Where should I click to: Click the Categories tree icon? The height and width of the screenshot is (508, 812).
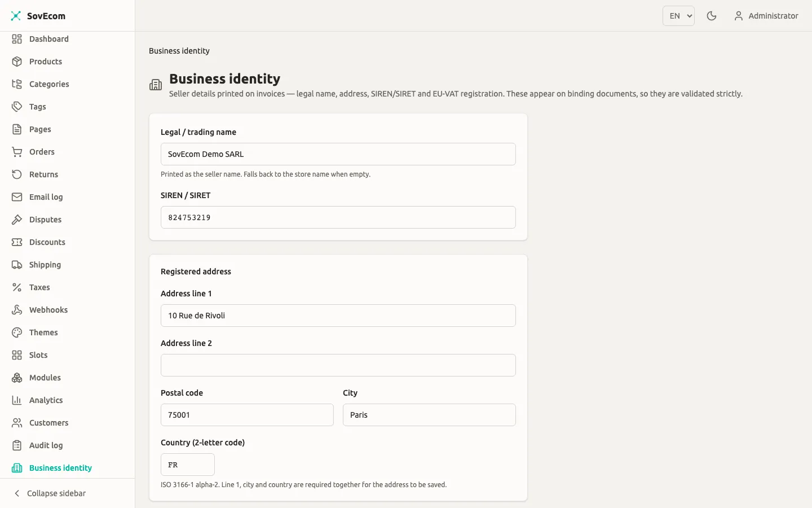(x=17, y=84)
